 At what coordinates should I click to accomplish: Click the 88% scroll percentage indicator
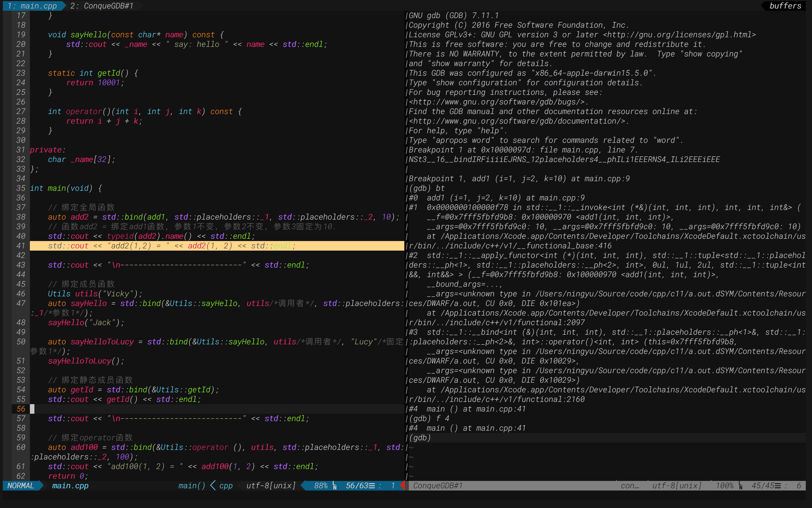[321, 485]
